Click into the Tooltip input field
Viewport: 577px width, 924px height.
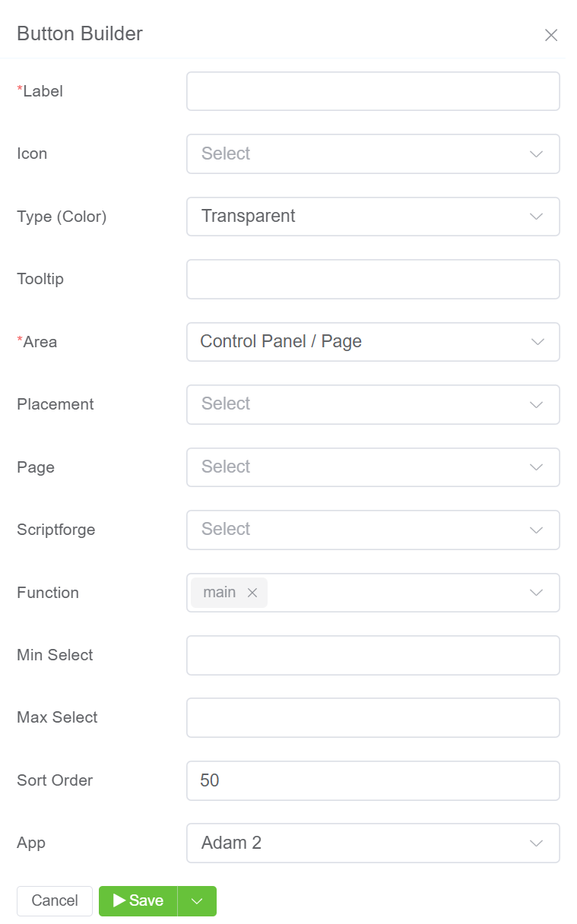tap(373, 279)
